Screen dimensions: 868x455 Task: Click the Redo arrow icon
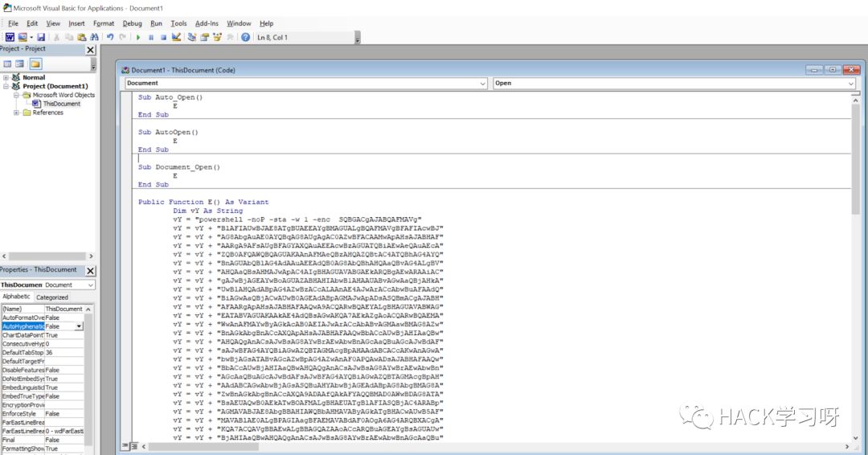click(x=122, y=37)
